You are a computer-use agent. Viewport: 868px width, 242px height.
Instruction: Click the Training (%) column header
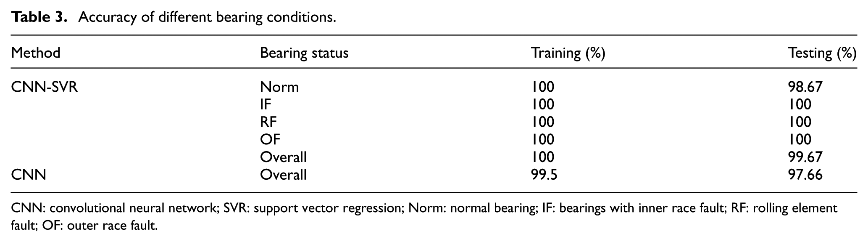(568, 53)
